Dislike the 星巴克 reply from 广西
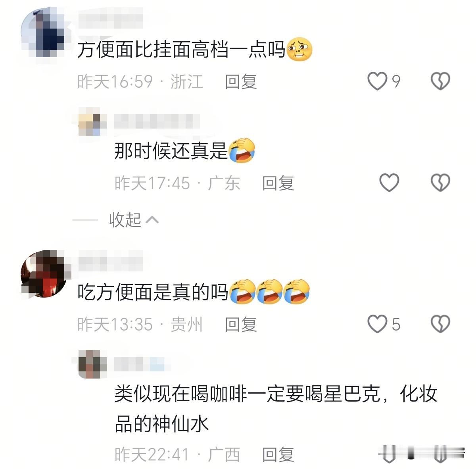476x469 pixels. point(440,454)
